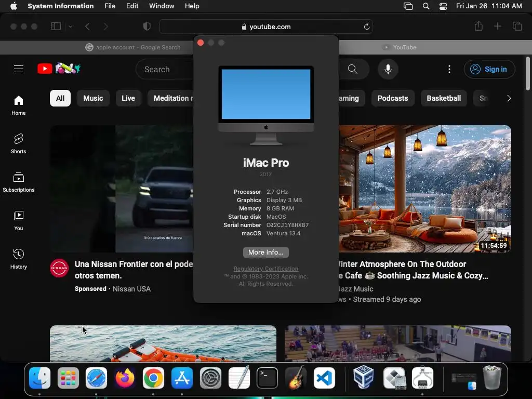532x399 pixels.
Task: Go to YouTube Home in sidebar
Action: tap(19, 105)
